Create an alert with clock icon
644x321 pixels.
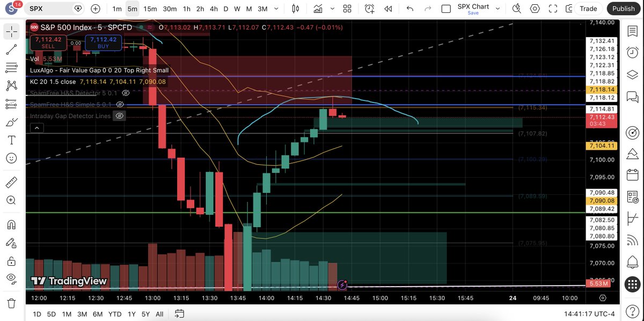click(370, 9)
